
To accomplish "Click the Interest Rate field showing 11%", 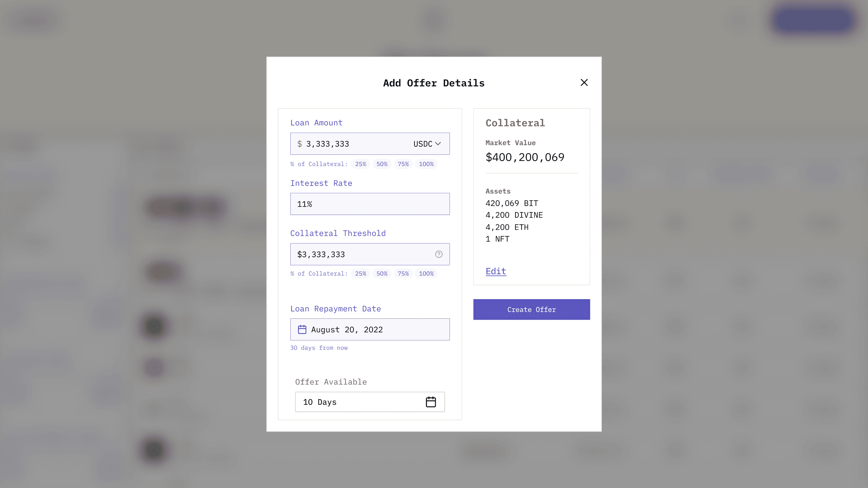I will (x=370, y=204).
